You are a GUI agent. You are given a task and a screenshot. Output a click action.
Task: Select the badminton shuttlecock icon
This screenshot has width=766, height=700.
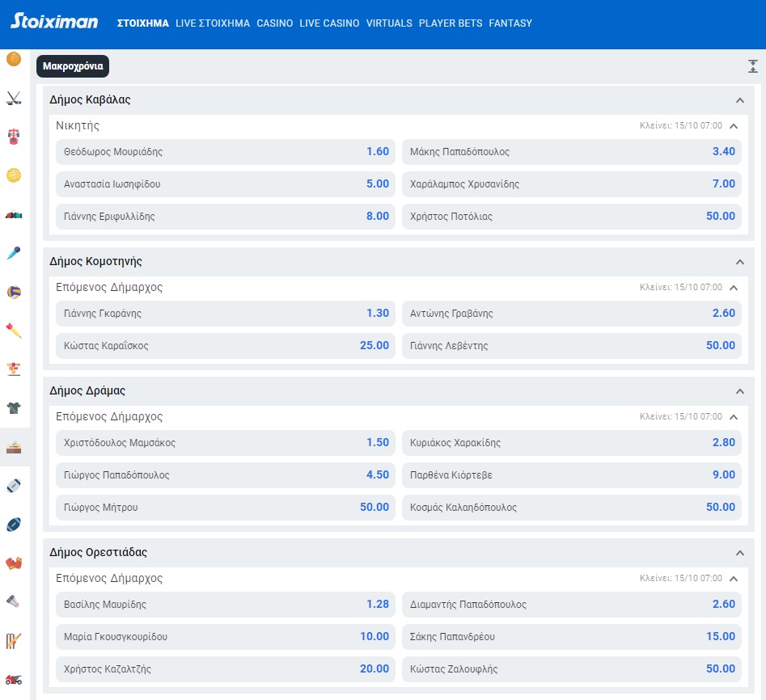click(14, 601)
